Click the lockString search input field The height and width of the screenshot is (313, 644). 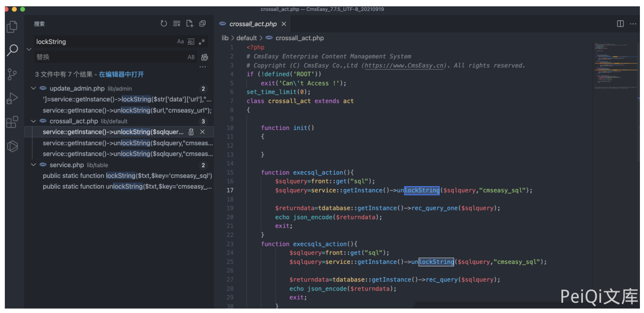click(104, 42)
